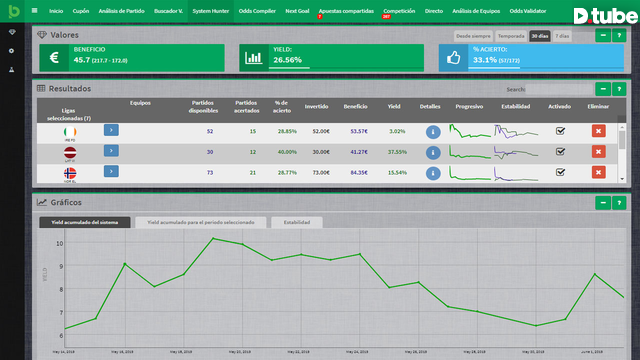Click the Latvia flag icon

pos(70,153)
